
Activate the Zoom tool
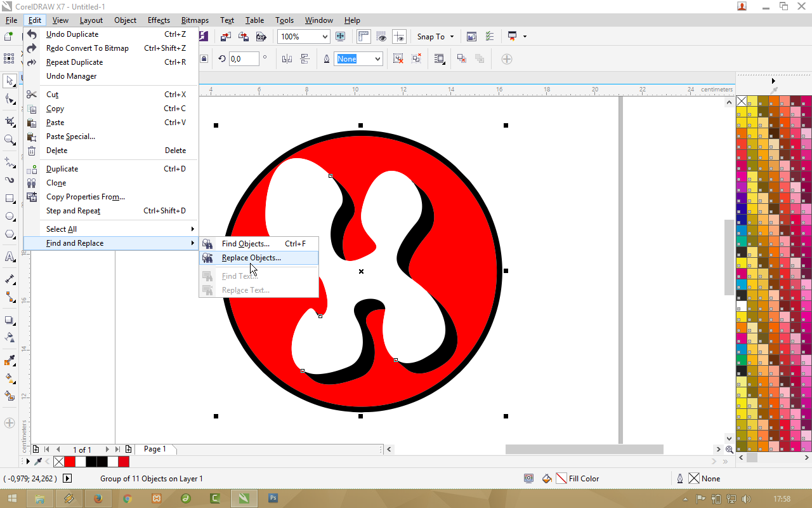click(9, 140)
